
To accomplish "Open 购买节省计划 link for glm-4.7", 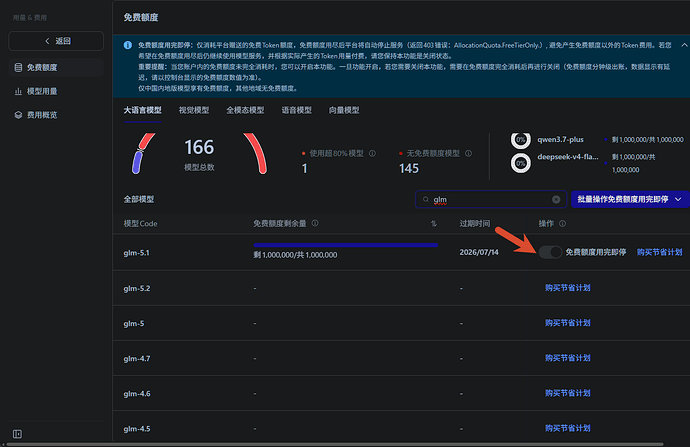I will pos(567,358).
